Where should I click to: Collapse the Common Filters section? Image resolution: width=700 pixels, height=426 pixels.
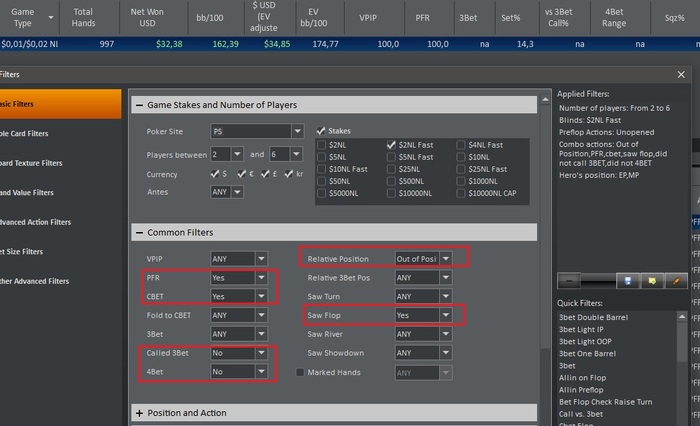click(139, 232)
